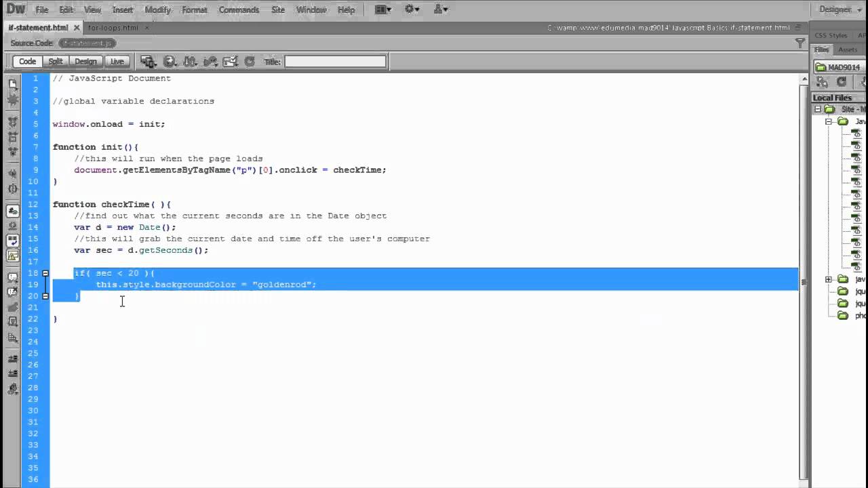This screenshot has width=868, height=488.
Task: Click the Open Documents icon in coding toolbar
Action: 12,84
